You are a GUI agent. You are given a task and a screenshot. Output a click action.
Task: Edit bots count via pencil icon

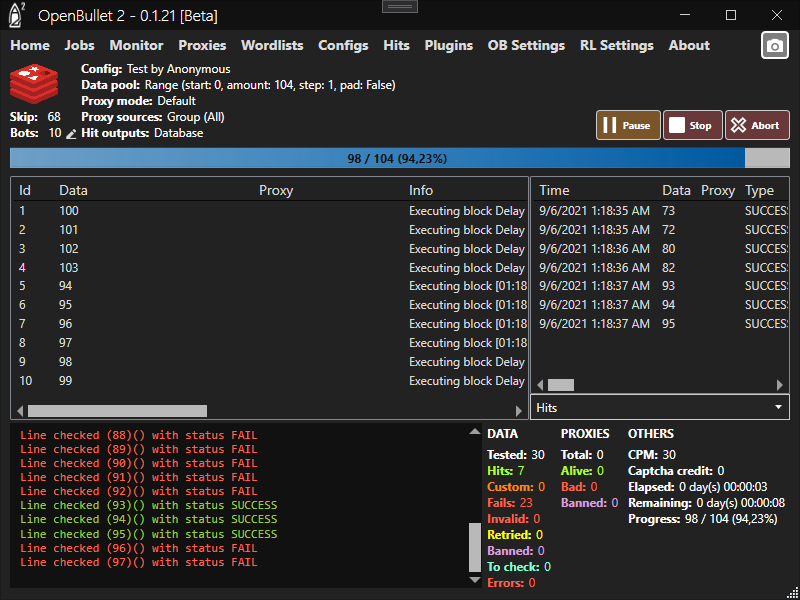click(71, 134)
